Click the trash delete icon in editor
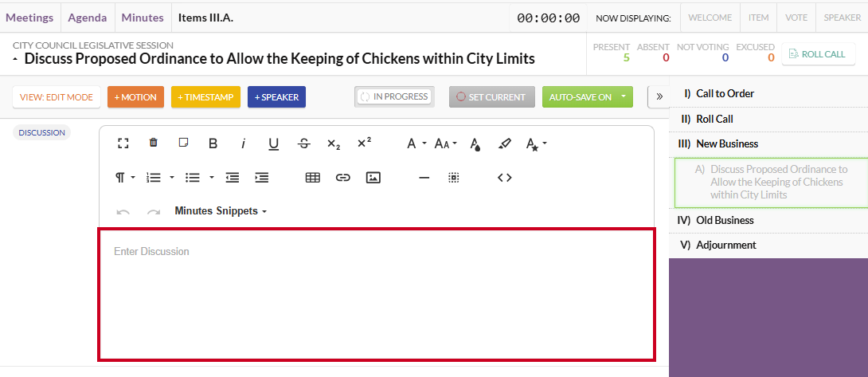868x377 pixels. click(154, 143)
